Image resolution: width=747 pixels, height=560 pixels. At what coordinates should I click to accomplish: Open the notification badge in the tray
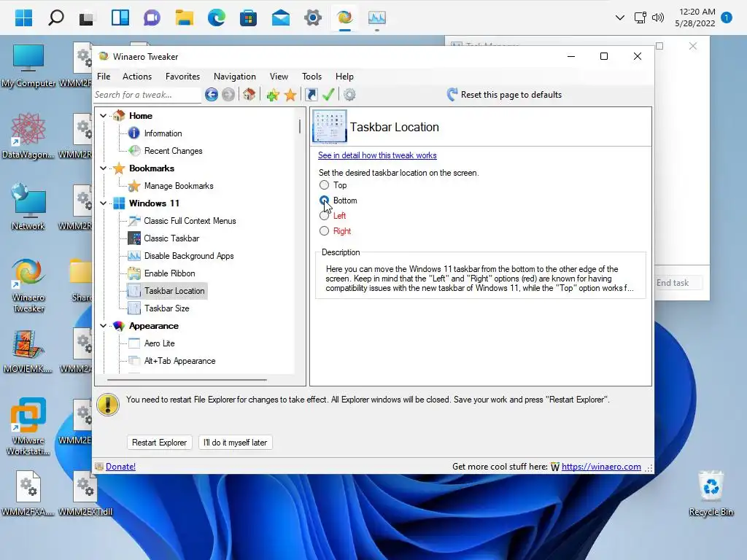tap(727, 17)
